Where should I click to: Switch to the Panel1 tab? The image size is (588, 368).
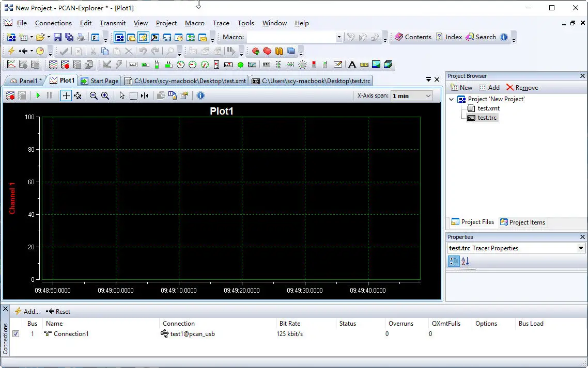point(26,81)
